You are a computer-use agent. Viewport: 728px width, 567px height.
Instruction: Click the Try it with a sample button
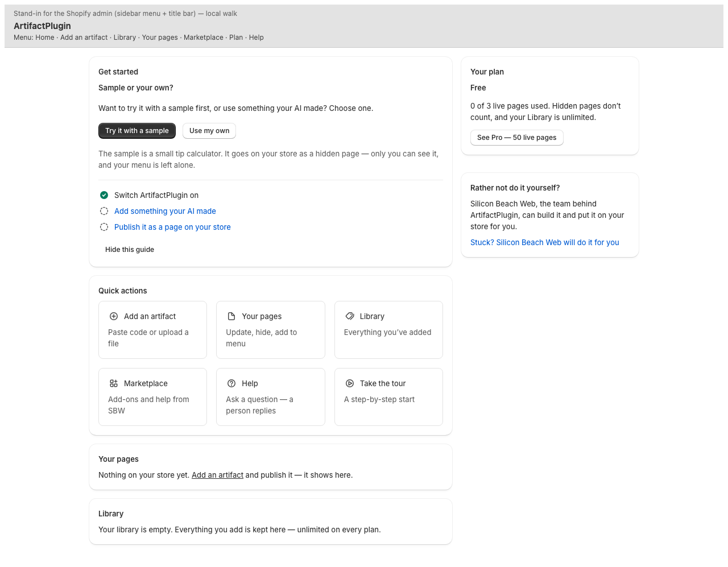coord(137,131)
